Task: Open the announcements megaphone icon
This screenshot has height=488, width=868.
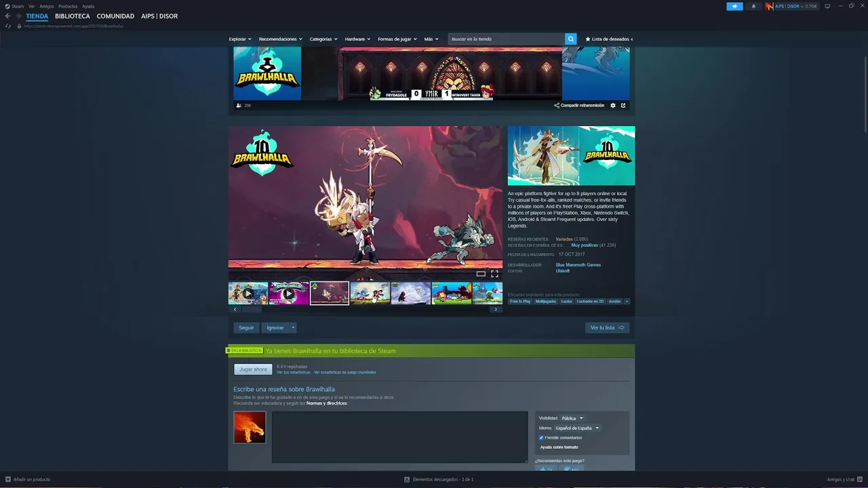Action: pos(734,6)
